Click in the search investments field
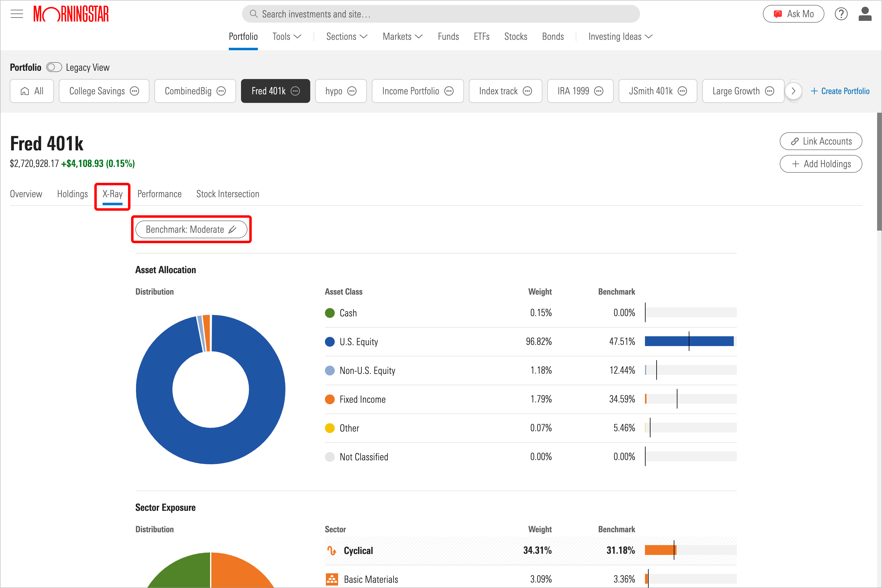The image size is (882, 588). click(441, 14)
